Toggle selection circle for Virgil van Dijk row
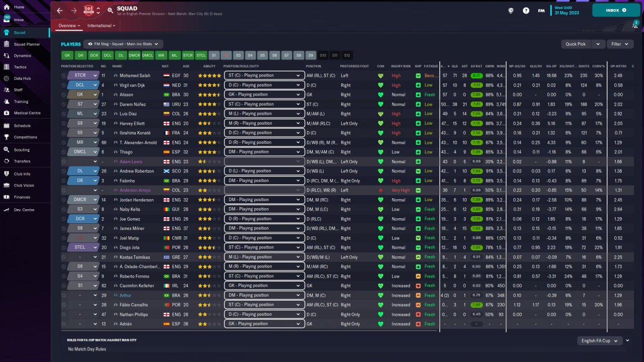This screenshot has height=362, width=644. (x=64, y=85)
